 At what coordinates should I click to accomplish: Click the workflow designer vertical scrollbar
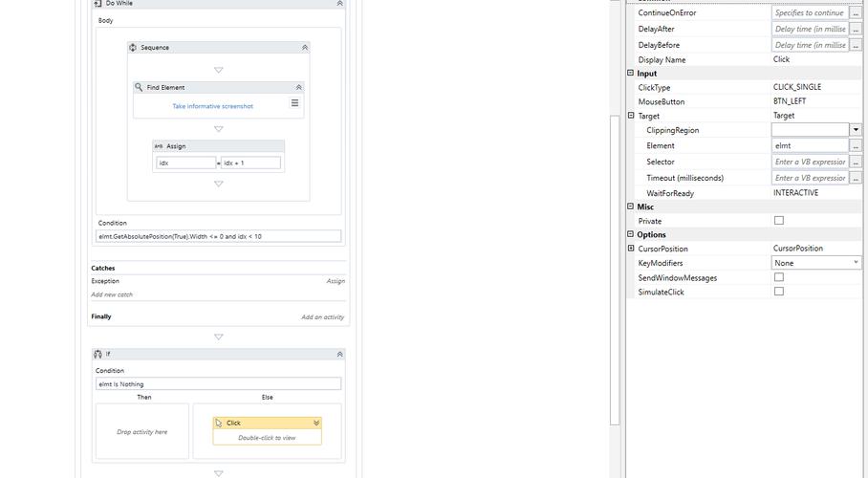pyautogui.click(x=615, y=270)
